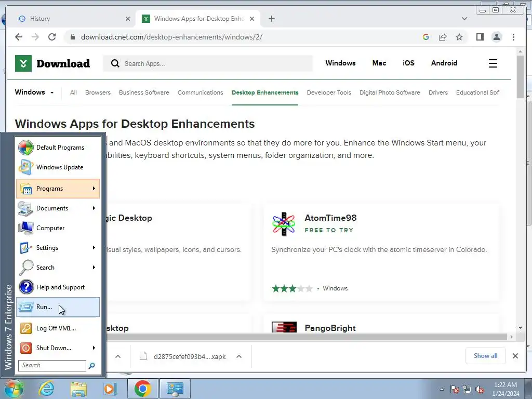532x399 pixels.
Task: Select the Browsers category
Action: [98, 92]
